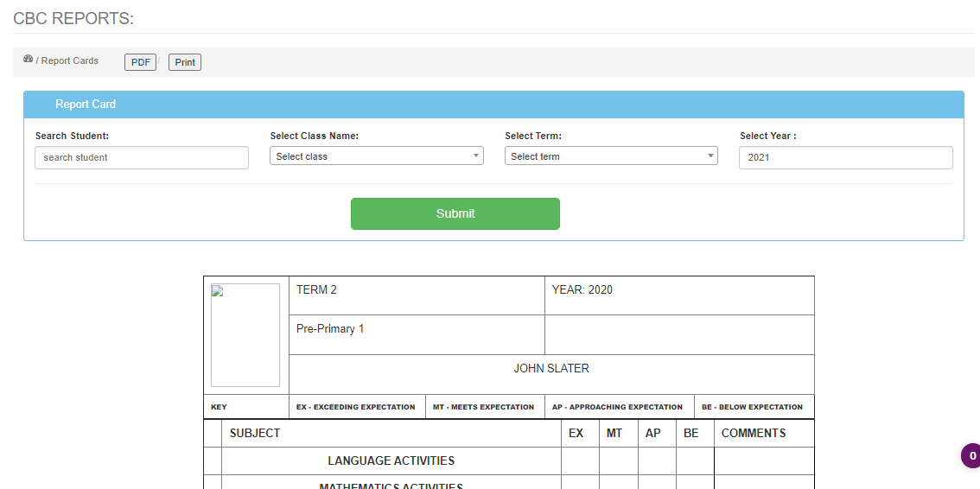
Task: Click the Select Year field showing 2021
Action: (x=845, y=157)
